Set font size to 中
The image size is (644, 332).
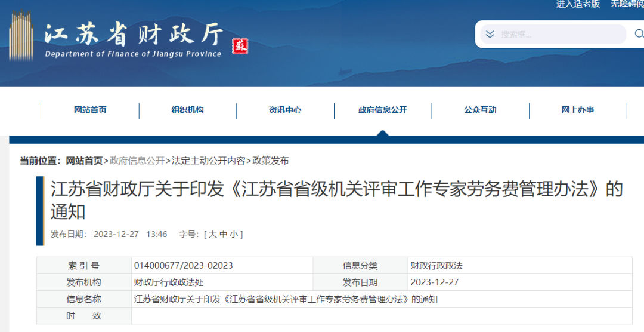click(x=223, y=235)
